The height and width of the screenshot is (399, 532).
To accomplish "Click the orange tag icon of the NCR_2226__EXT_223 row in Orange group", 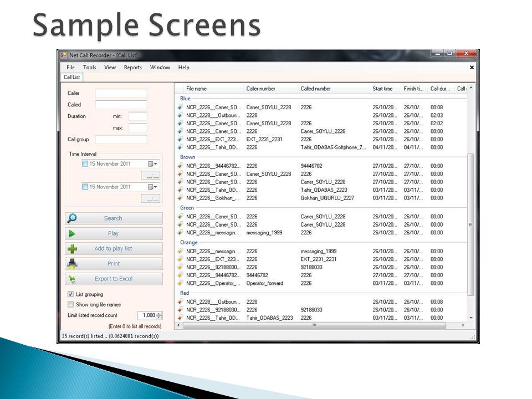I will coord(180,259).
